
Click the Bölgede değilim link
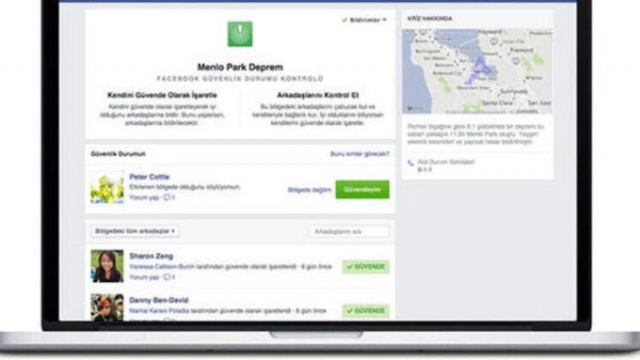pyautogui.click(x=309, y=190)
